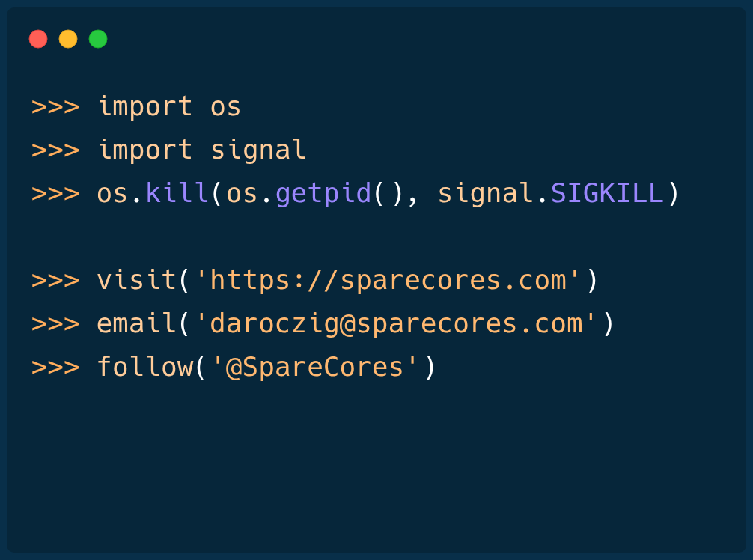Place cursor on signal in import signal

pyautogui.click(x=258, y=150)
